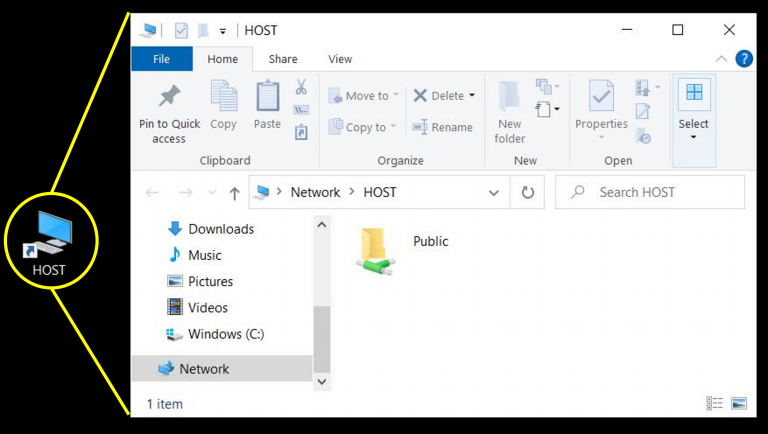Click the Up one level arrow
The height and width of the screenshot is (434, 768).
pyautogui.click(x=234, y=193)
